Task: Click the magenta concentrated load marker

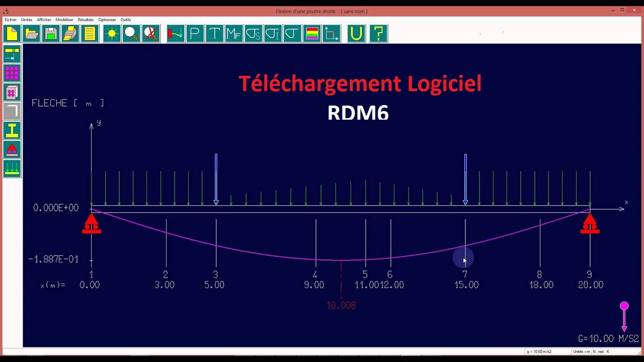Action: point(624,306)
